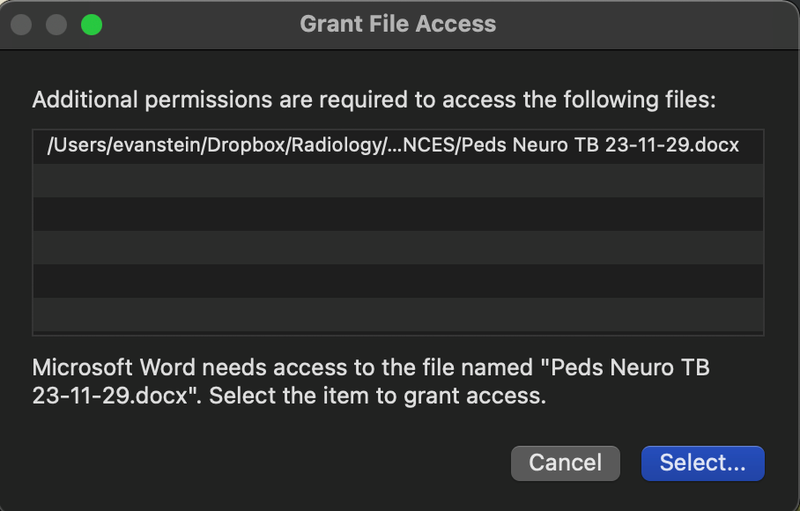The image size is (800, 511).
Task: Click the green zoom window button
Action: (x=91, y=24)
